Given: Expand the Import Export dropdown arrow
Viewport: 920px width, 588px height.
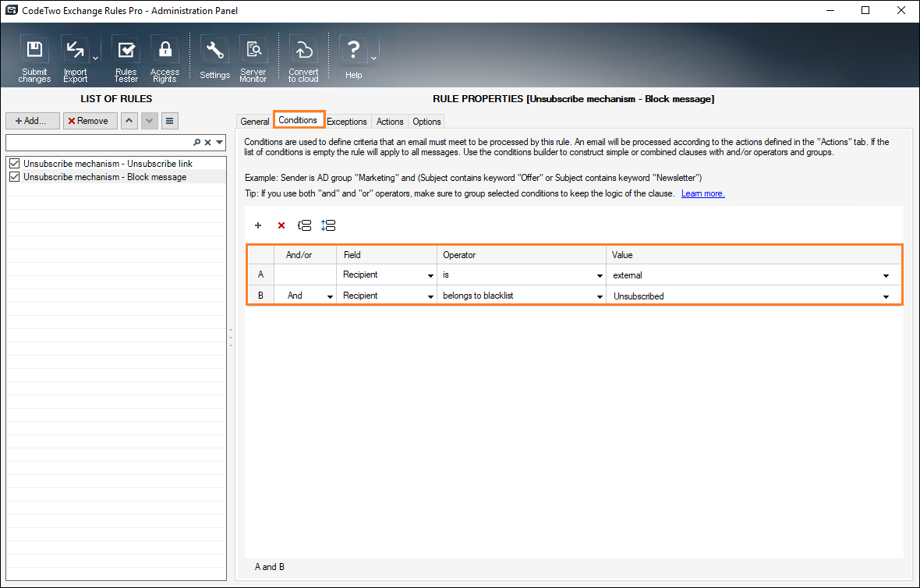Looking at the screenshot, I should (x=95, y=58).
